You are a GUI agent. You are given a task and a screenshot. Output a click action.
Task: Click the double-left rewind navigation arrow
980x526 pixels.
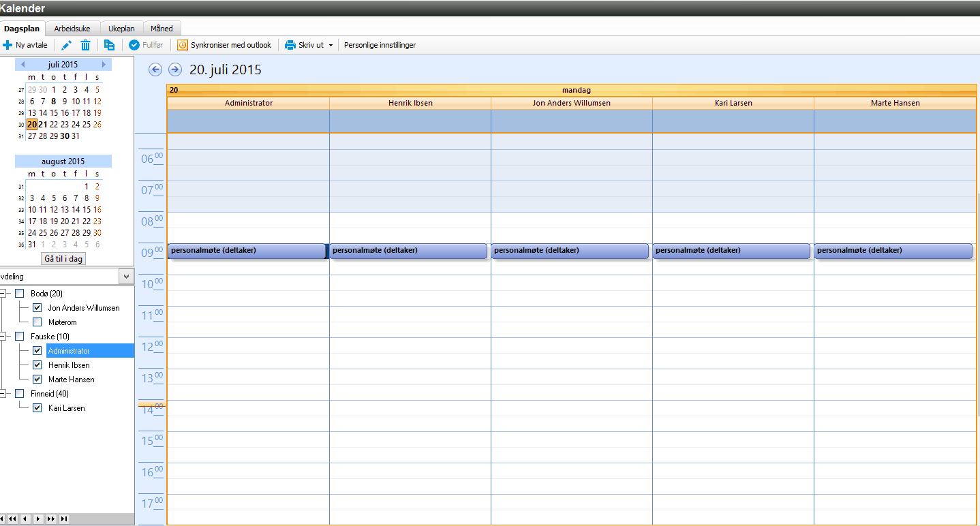[14, 519]
